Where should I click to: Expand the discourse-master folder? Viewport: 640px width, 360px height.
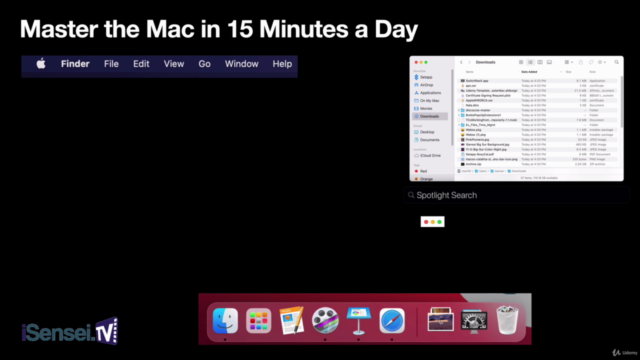[459, 110]
